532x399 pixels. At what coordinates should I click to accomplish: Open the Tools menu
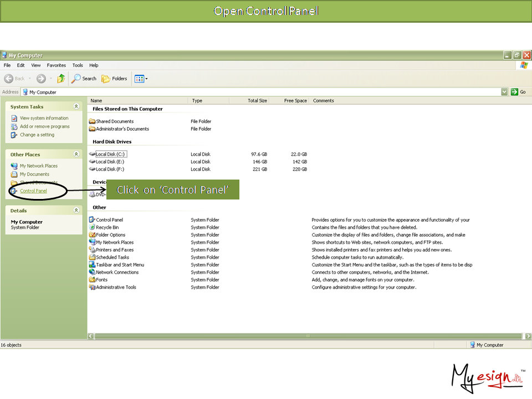[x=78, y=65]
